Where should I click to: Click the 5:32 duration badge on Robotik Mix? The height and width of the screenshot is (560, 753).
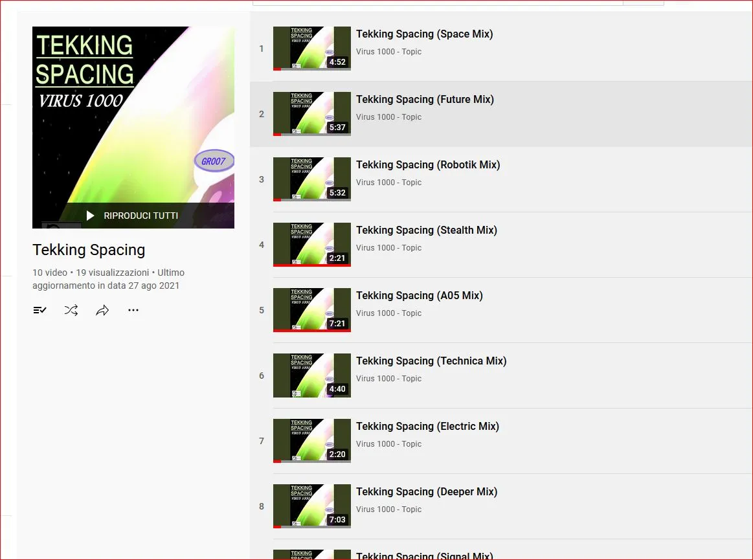click(337, 192)
